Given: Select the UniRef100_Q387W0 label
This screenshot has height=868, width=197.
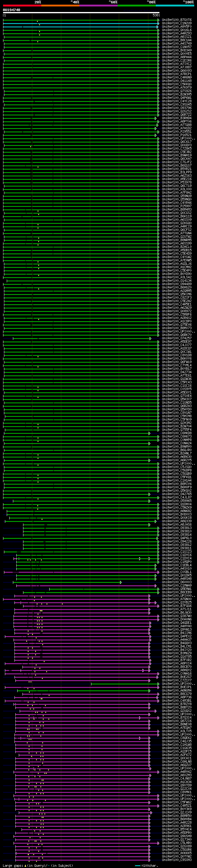Looking at the screenshot, I should click(x=177, y=616).
